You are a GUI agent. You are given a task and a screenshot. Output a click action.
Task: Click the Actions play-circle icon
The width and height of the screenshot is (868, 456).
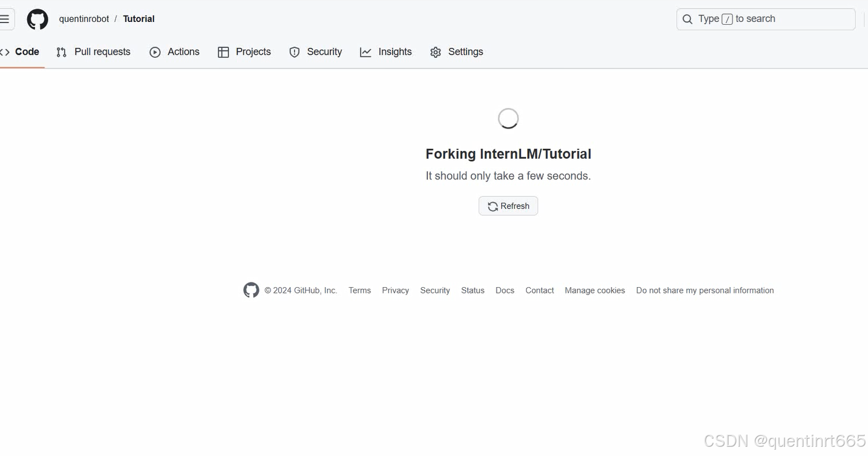click(x=155, y=52)
